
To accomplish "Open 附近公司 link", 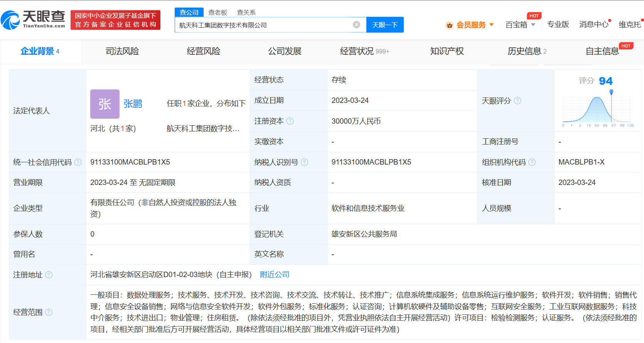I will (x=275, y=274).
